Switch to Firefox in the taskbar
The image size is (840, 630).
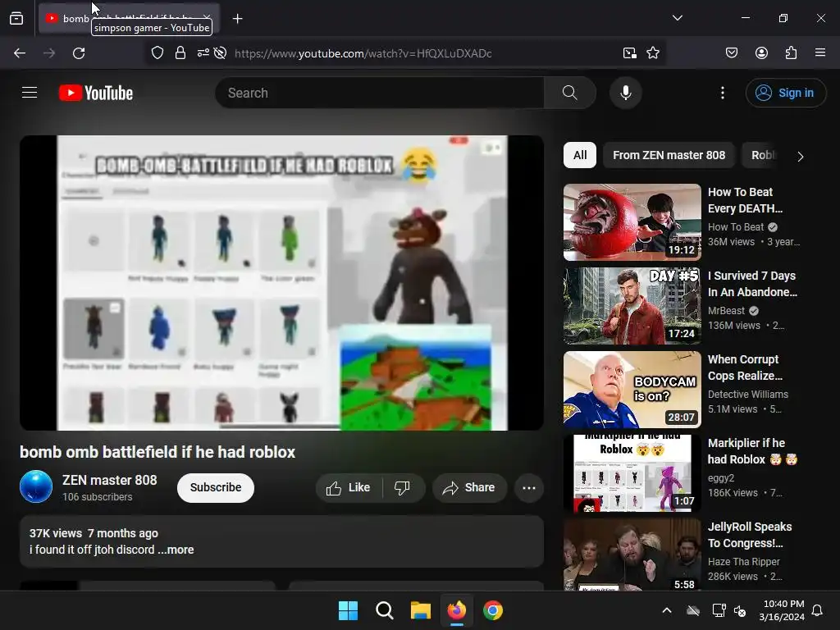point(456,610)
